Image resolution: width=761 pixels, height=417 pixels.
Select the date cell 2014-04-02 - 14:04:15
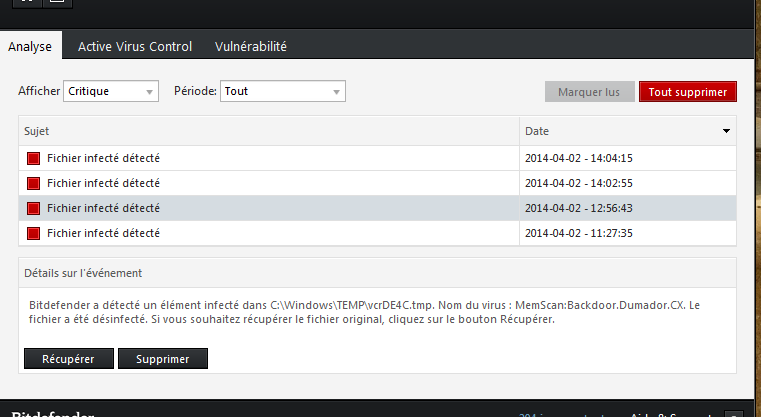579,158
